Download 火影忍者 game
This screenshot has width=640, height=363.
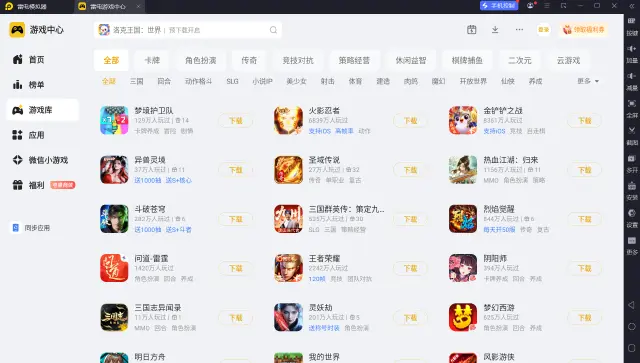[410, 121]
